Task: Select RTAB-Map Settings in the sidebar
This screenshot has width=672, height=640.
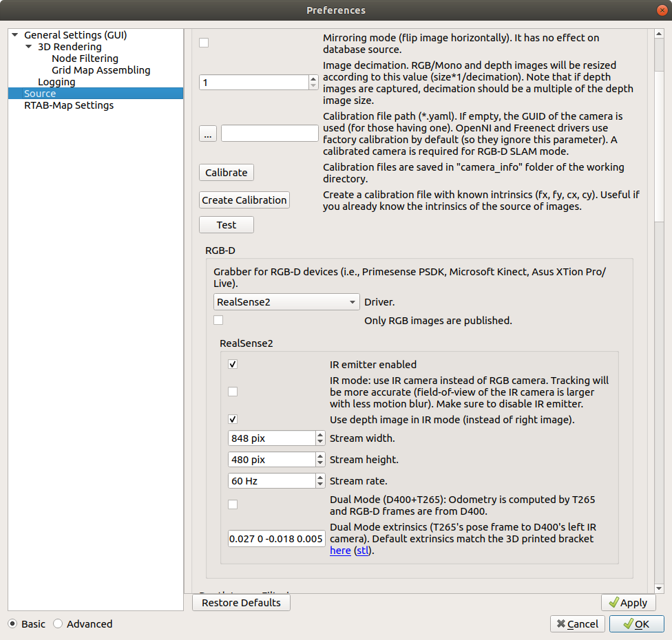Action: pos(69,105)
